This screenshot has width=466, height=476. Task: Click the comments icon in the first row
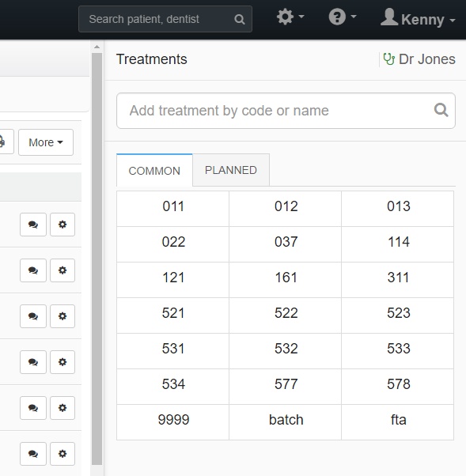(x=33, y=225)
